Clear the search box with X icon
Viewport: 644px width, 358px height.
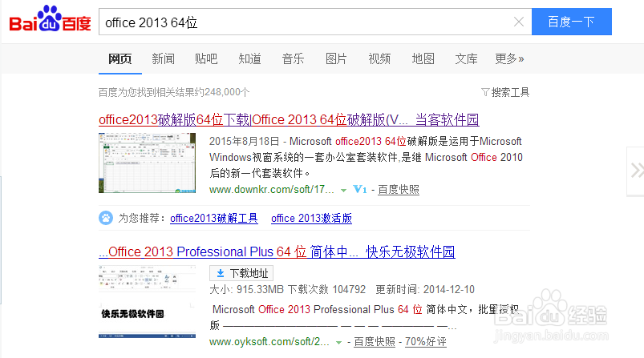[519, 22]
